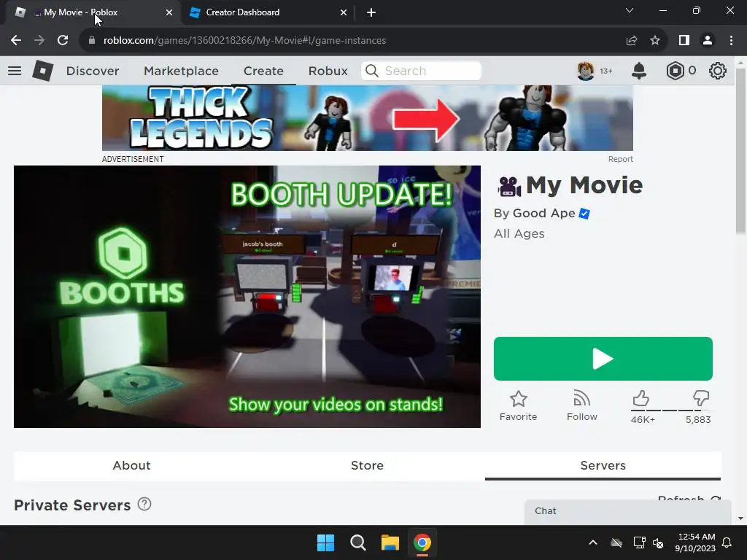Screen dimensions: 747x560
Task: Click the My Movie game title
Action: coord(584,184)
